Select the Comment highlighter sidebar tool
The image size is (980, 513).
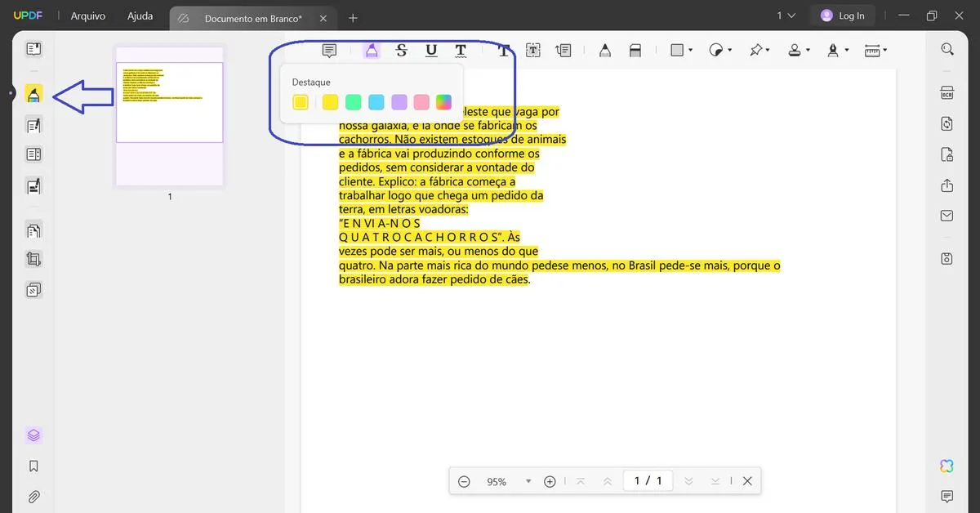tap(33, 95)
